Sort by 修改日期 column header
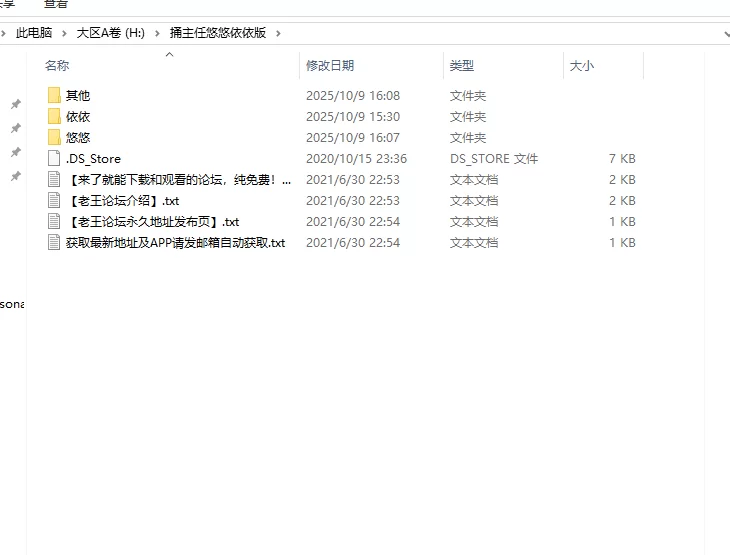 tap(330, 66)
